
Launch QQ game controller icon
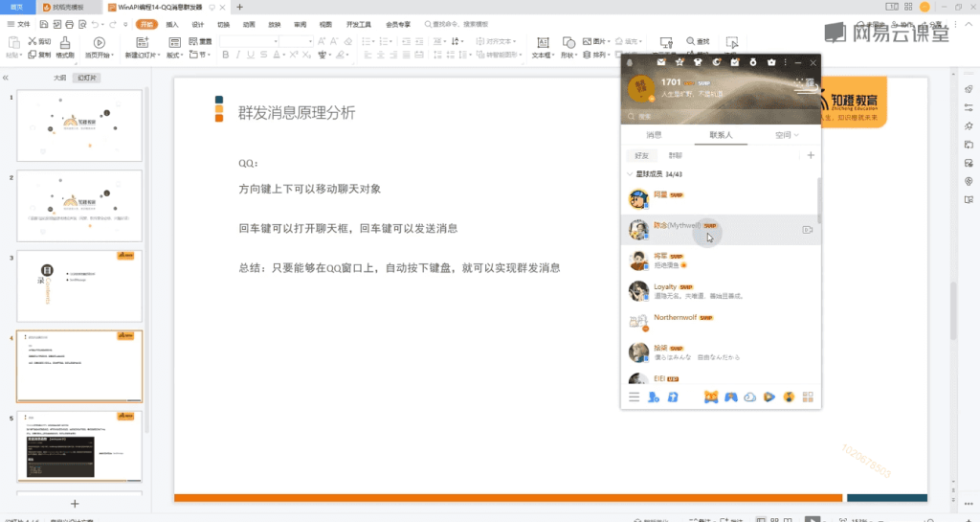coord(730,397)
